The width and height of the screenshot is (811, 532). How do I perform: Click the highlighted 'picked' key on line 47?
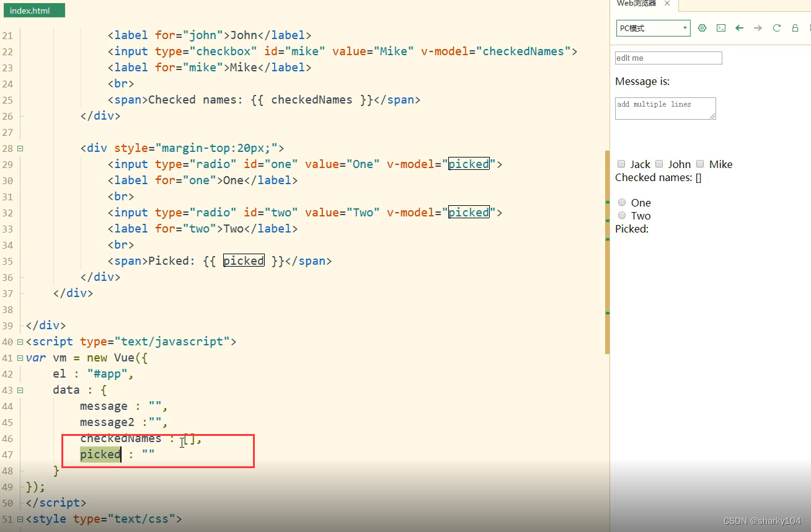coord(100,454)
